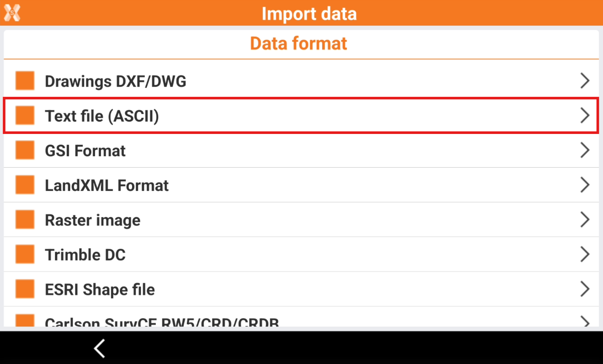Select the Drawings DXF/DWG format entry

pos(115,81)
